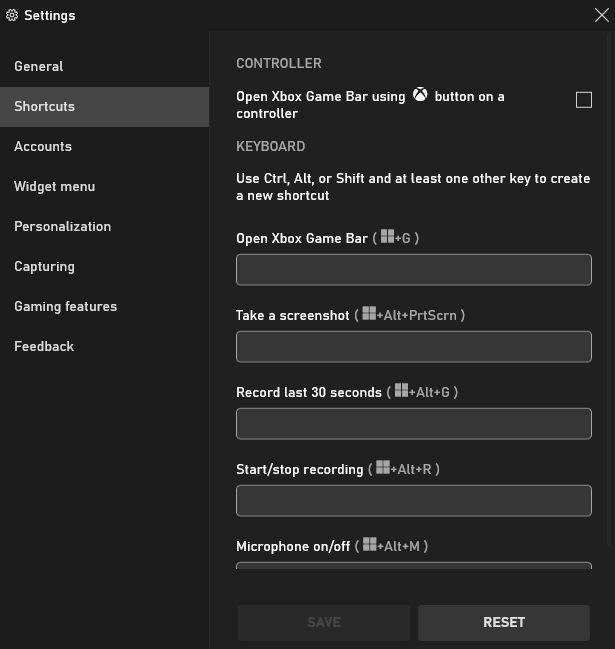Click the Settings title text
This screenshot has width=615, height=649.
(50, 16)
